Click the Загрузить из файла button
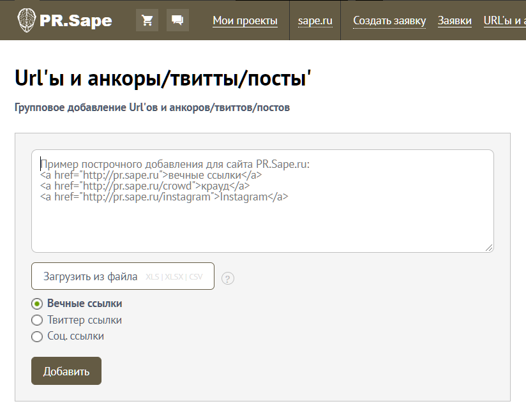Viewport: 526px width, 420px height. click(123, 276)
